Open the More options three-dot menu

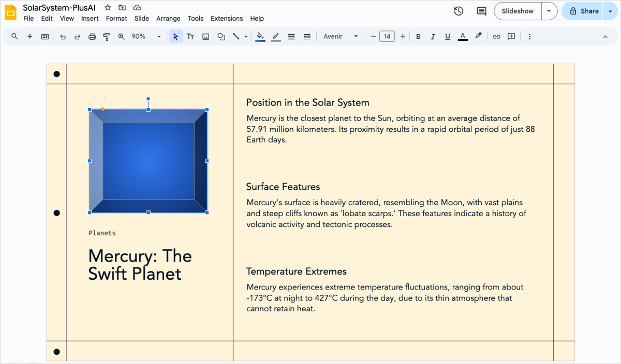[x=529, y=37]
